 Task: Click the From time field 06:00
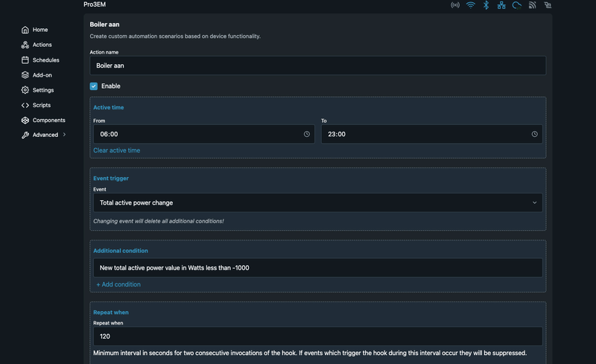tap(203, 134)
